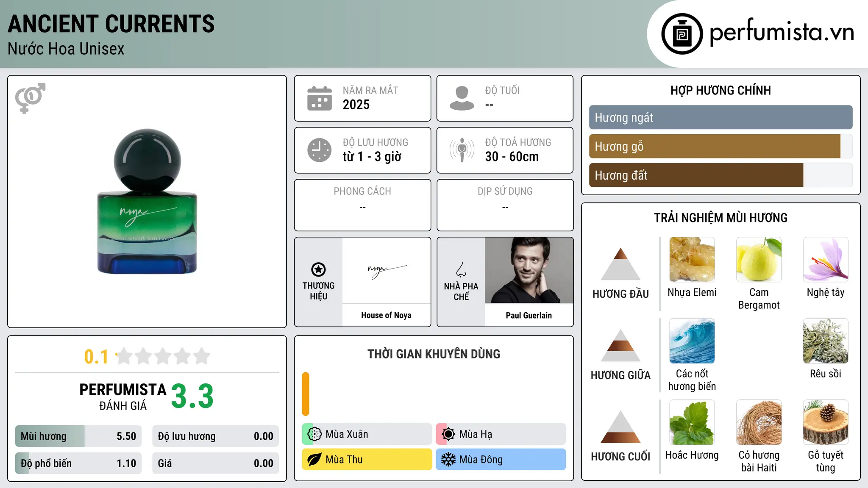Screen dimensions: 868x488
Task: Click the middle notes pyramid icon
Action: click(x=620, y=345)
